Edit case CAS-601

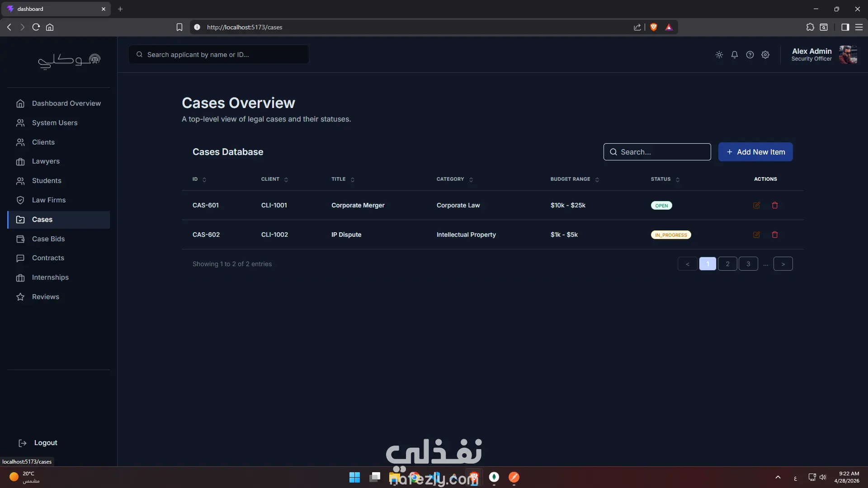click(x=757, y=205)
